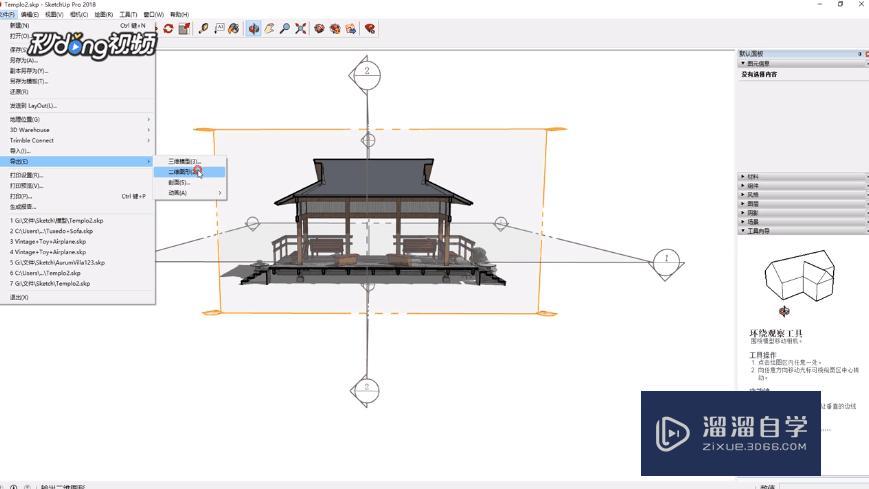Click the orbit icon in Instructor panel
The height and width of the screenshot is (489, 869).
point(784,312)
